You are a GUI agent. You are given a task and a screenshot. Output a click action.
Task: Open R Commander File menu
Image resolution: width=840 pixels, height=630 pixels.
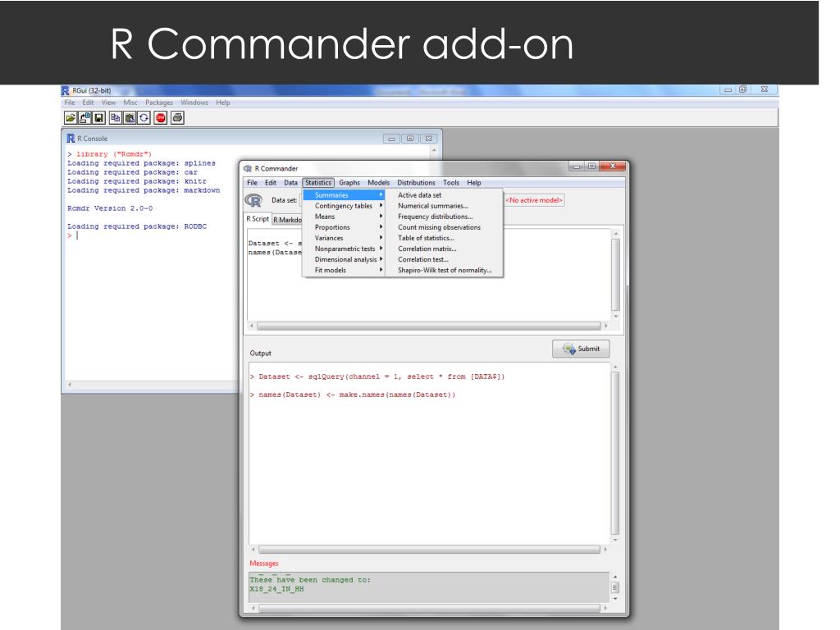pyautogui.click(x=253, y=183)
